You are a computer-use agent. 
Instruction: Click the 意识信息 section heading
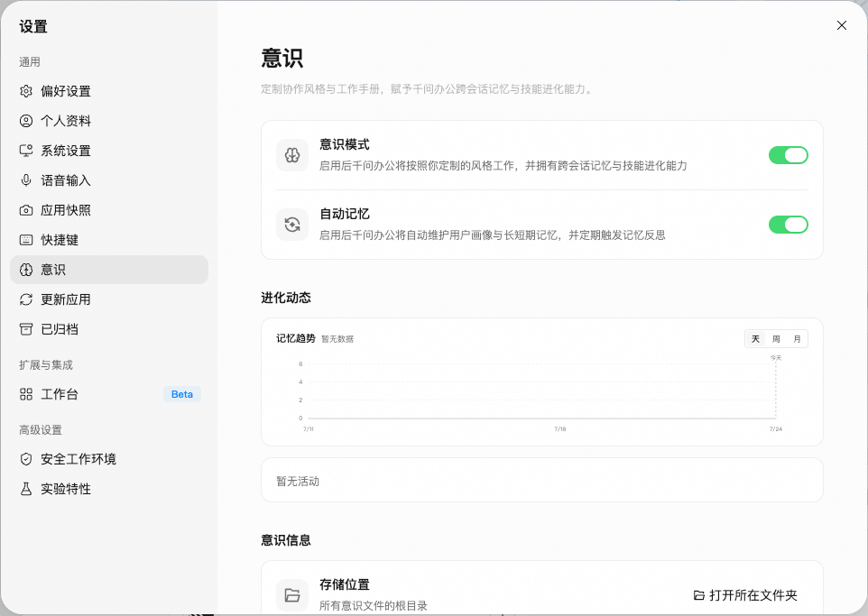(x=286, y=540)
